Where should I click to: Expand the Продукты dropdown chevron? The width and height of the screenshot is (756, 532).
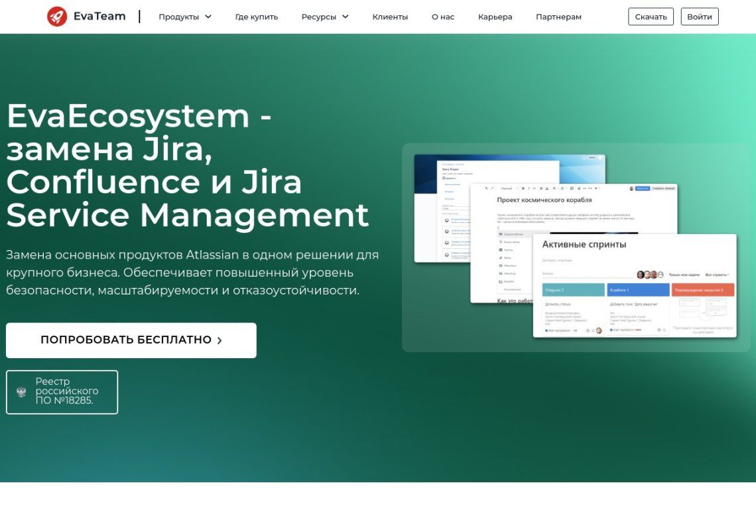pos(208,17)
